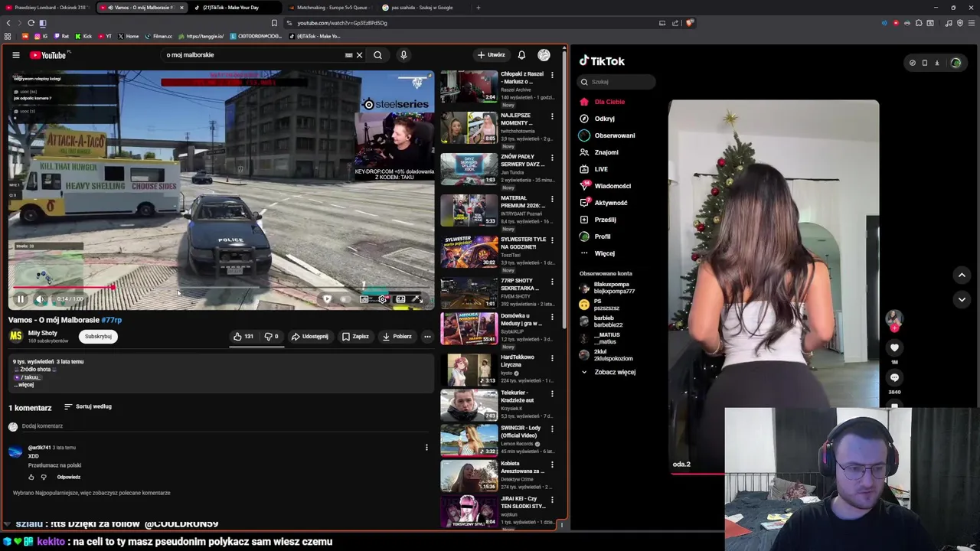This screenshot has width=980, height=551.
Task: Subscribe with the Subskrybuj button
Action: (x=98, y=336)
